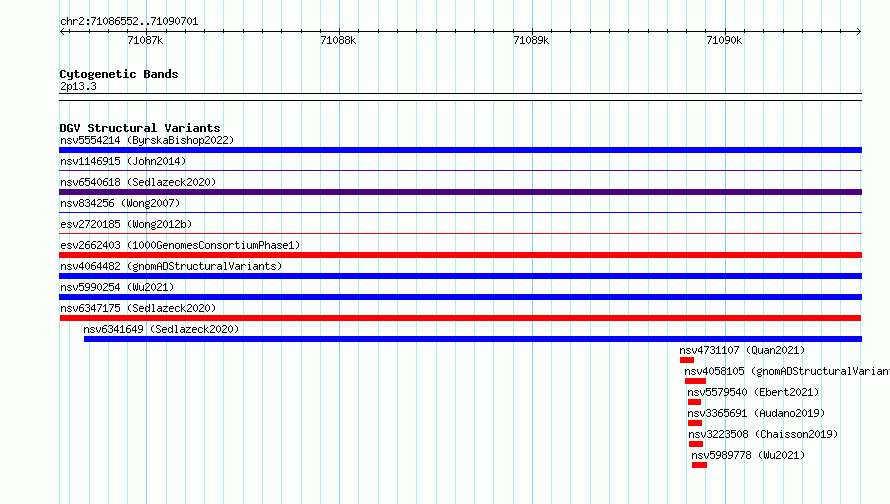890x504 pixels.
Task: Click the 71087k ruler tick label
Action: pos(145,40)
